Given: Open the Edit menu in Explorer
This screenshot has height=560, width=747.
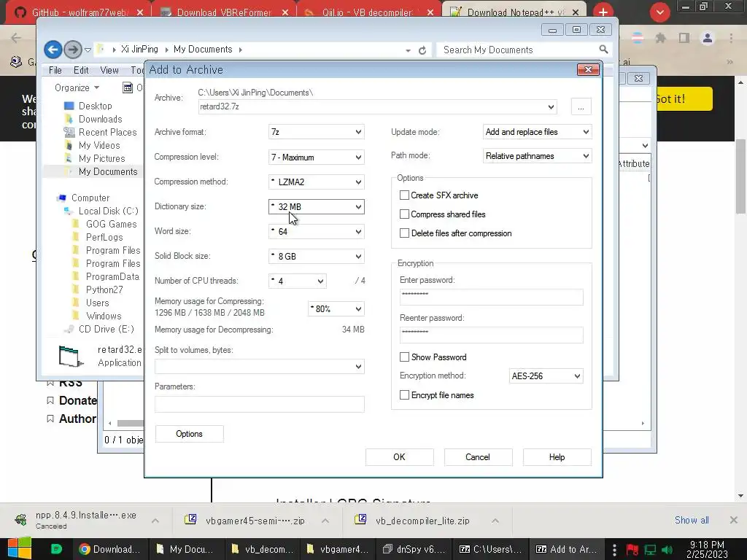Looking at the screenshot, I should (81, 70).
